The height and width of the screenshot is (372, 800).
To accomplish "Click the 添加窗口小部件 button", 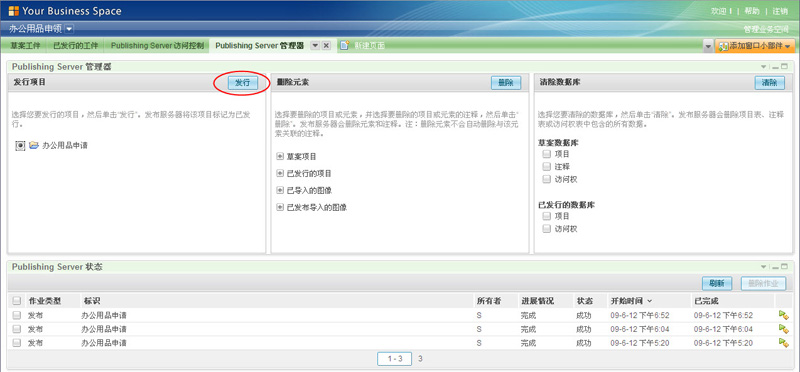I will (755, 46).
